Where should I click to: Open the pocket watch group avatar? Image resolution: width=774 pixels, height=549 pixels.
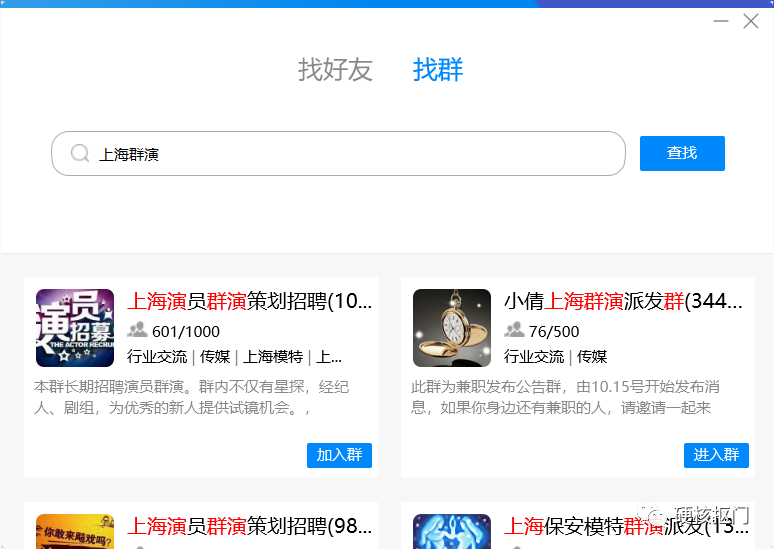pyautogui.click(x=452, y=328)
